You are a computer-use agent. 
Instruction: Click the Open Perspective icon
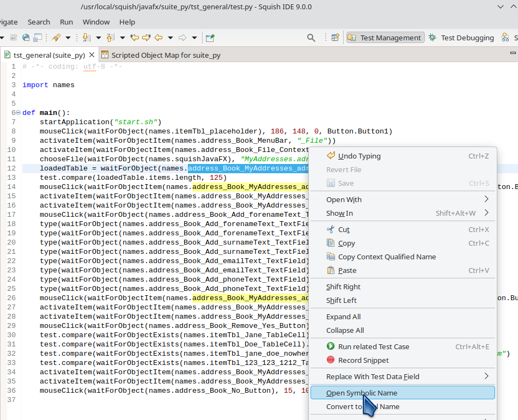336,38
